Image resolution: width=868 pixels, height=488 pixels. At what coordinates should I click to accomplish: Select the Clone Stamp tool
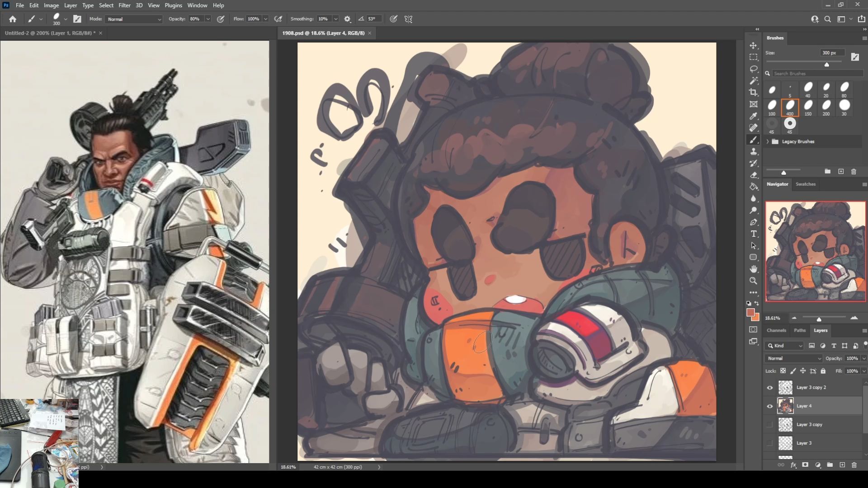[x=753, y=151]
